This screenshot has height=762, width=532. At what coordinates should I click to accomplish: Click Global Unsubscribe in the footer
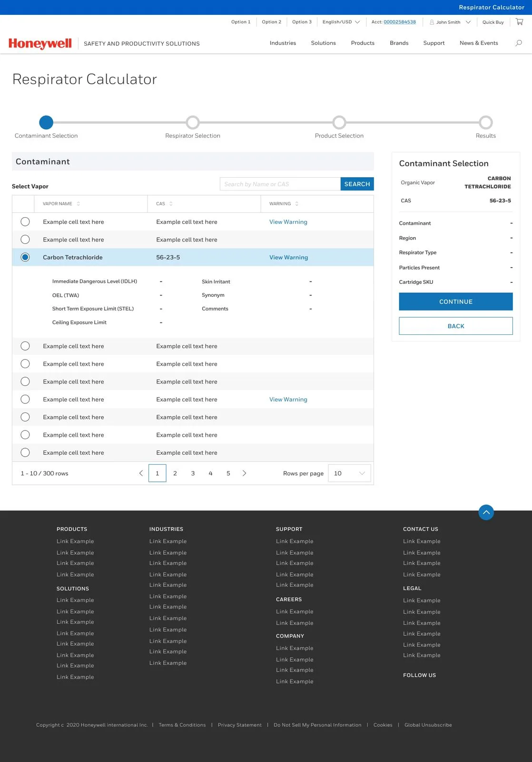428,725
